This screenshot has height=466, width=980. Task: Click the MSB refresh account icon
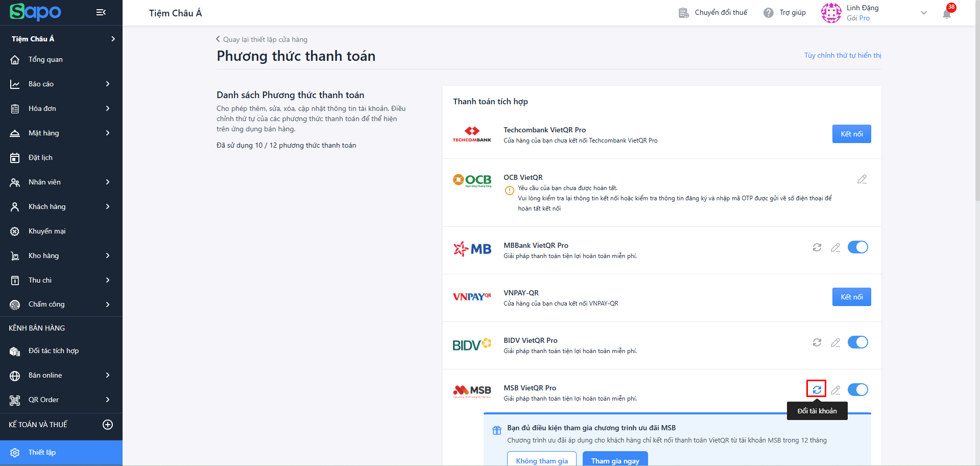[x=817, y=389]
